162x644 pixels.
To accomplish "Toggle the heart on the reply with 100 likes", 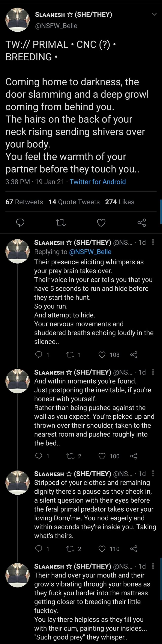I will click(x=102, y=456).
